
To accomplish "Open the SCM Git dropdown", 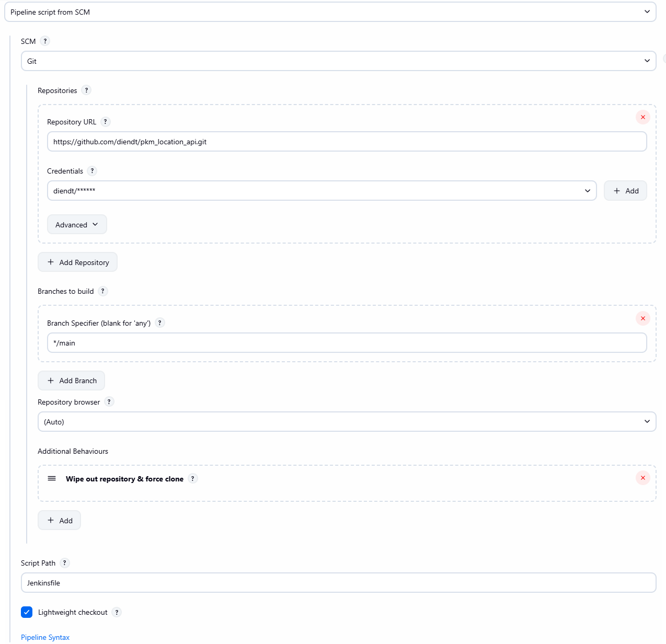I will 338,61.
